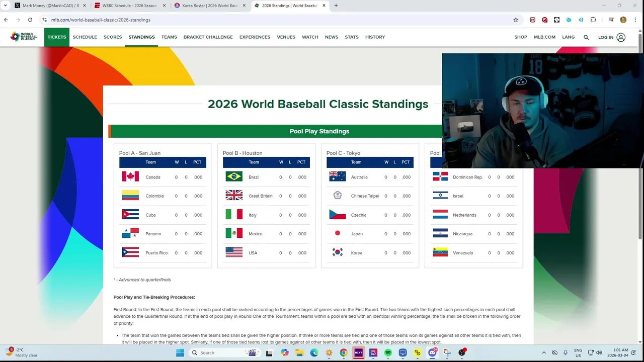
Task: Open the media controls music-note icon
Action: pos(611,20)
